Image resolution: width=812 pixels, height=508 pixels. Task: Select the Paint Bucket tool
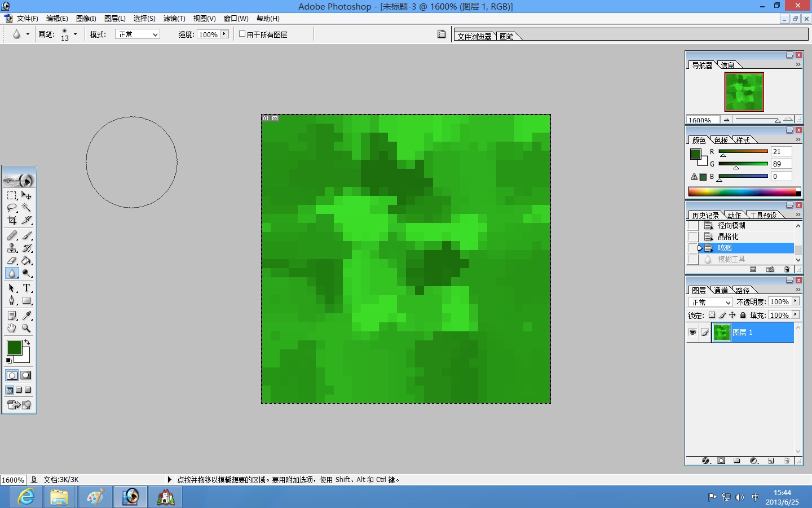(27, 260)
